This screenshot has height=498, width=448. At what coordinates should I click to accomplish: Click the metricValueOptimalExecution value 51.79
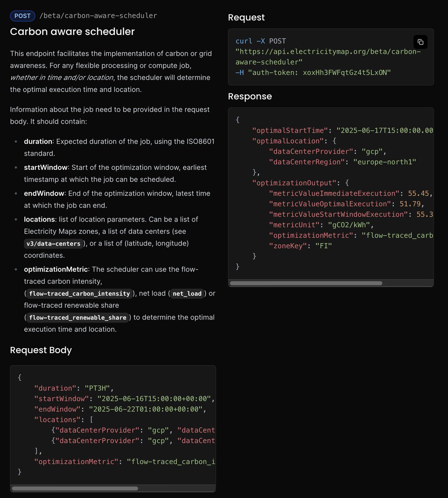click(411, 204)
